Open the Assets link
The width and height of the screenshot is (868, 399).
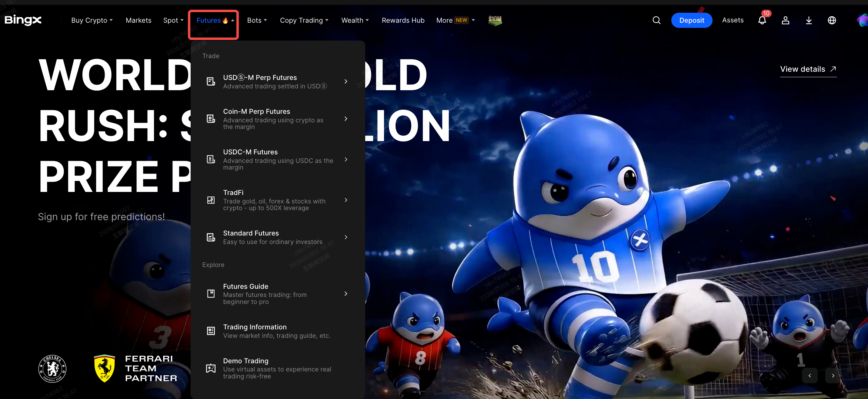(x=733, y=20)
